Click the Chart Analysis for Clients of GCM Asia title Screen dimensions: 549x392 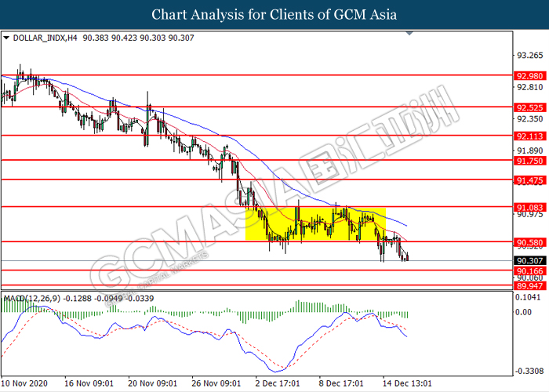pos(274,15)
